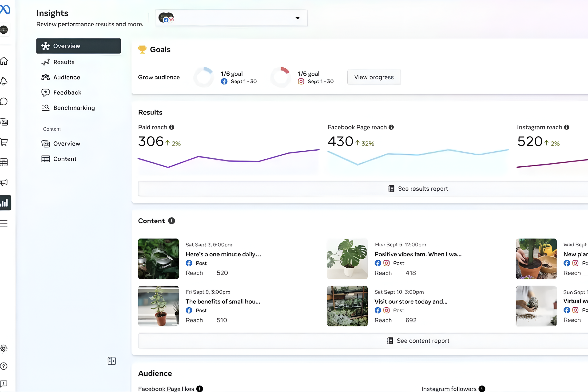Viewport: 588px width, 392px height.
Task: Click the View progress button
Action: (x=374, y=77)
